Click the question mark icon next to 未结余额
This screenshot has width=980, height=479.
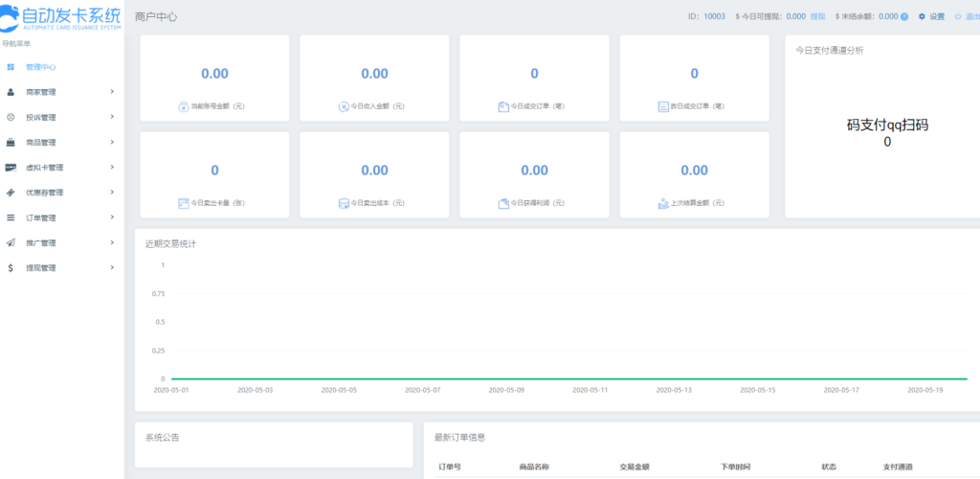pos(904,17)
